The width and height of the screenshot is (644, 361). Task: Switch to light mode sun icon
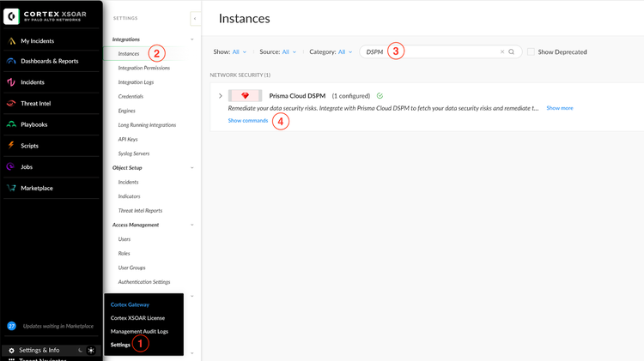coord(91,350)
